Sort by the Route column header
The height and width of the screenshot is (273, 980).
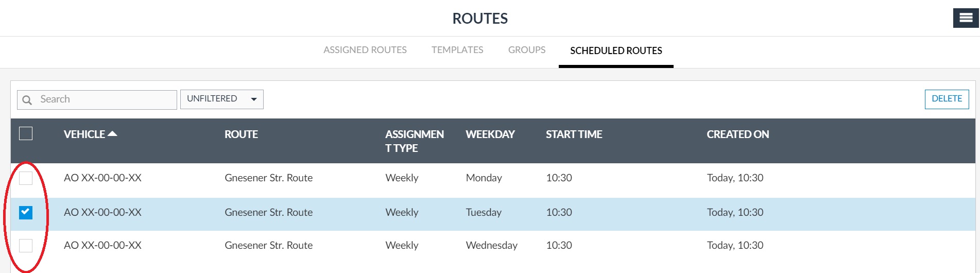[241, 134]
